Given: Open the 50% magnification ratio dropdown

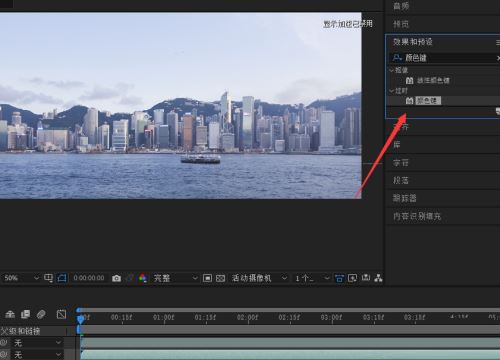Looking at the screenshot, I should pyautogui.click(x=21, y=278).
